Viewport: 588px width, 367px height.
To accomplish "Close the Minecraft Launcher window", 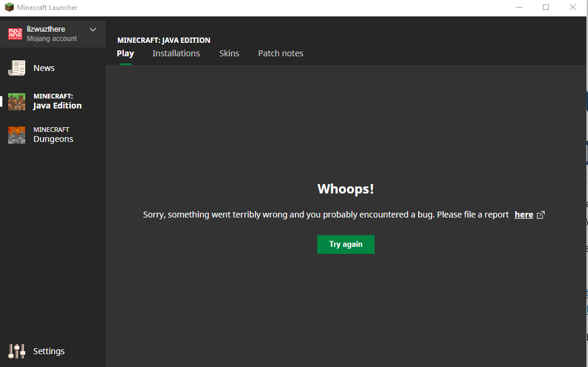I will (573, 8).
